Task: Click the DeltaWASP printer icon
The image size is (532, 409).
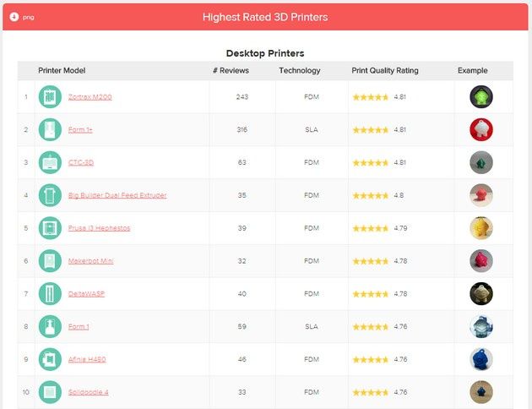Action: 50,293
